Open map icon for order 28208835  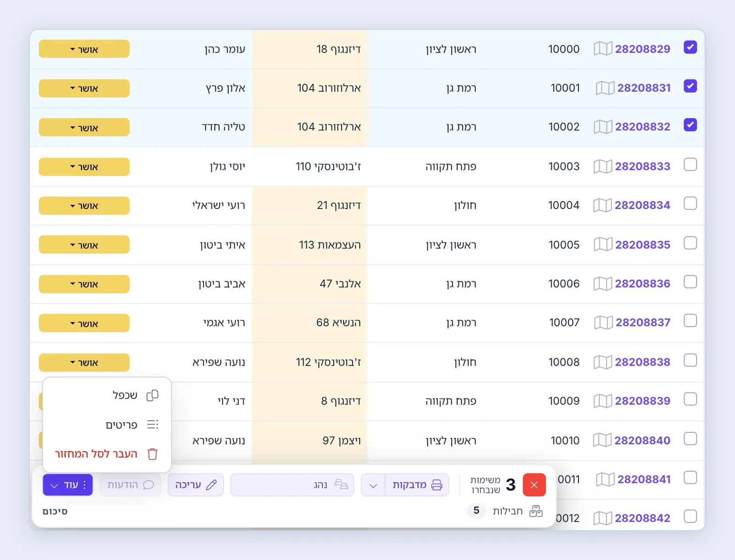[x=603, y=244]
